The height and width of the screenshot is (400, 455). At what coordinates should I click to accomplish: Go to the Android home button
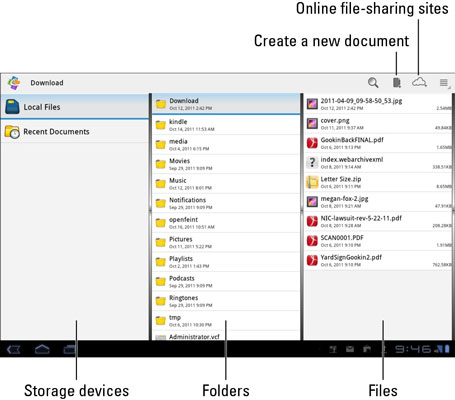coord(42,349)
